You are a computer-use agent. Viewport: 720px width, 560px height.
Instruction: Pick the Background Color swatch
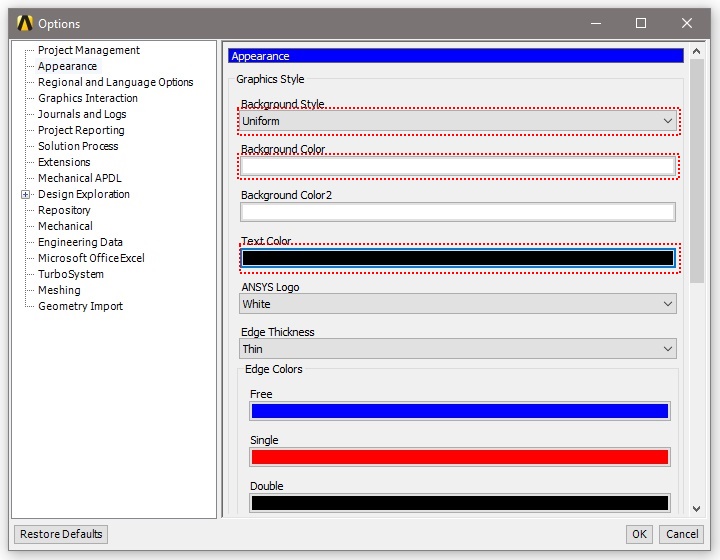pos(458,166)
